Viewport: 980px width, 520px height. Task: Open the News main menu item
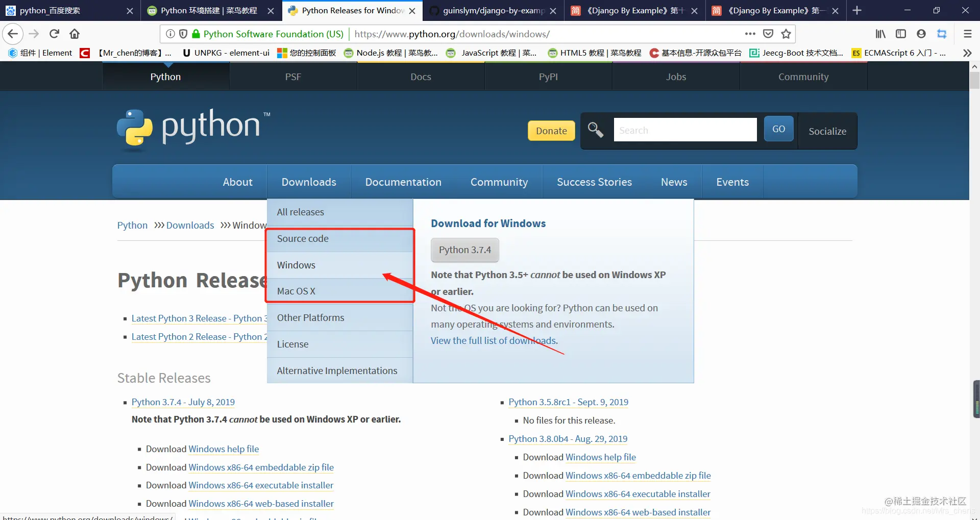674,182
